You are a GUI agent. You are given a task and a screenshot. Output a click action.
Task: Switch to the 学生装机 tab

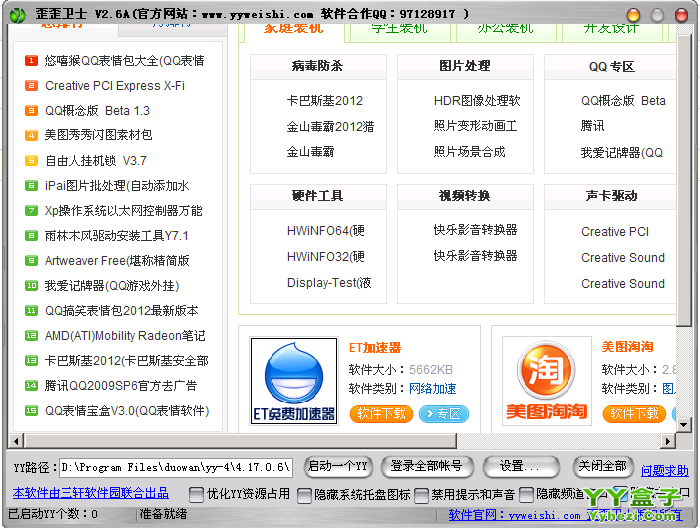[x=399, y=28]
